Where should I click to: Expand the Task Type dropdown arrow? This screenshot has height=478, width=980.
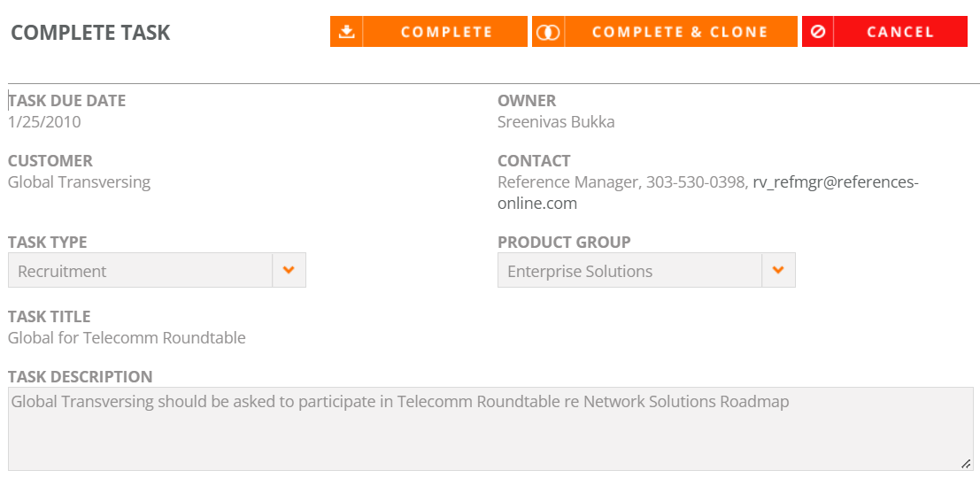tap(289, 270)
